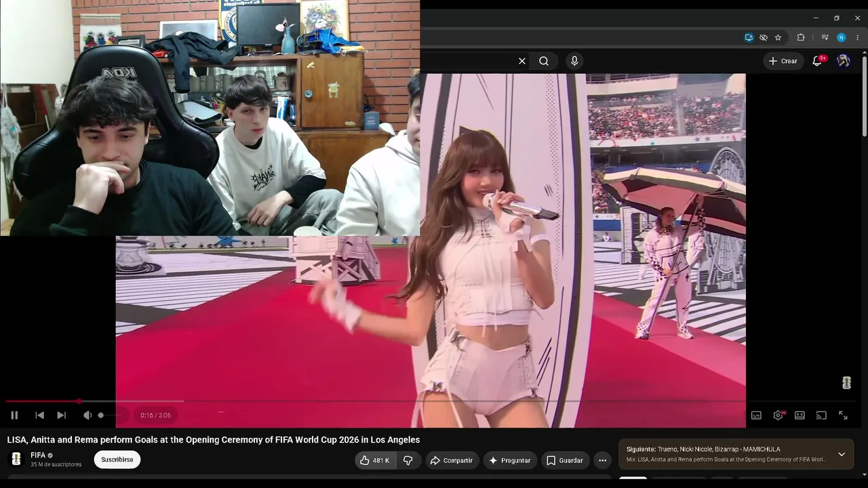Open the YouTube notifications bell
The height and width of the screenshot is (488, 868).
point(818,61)
